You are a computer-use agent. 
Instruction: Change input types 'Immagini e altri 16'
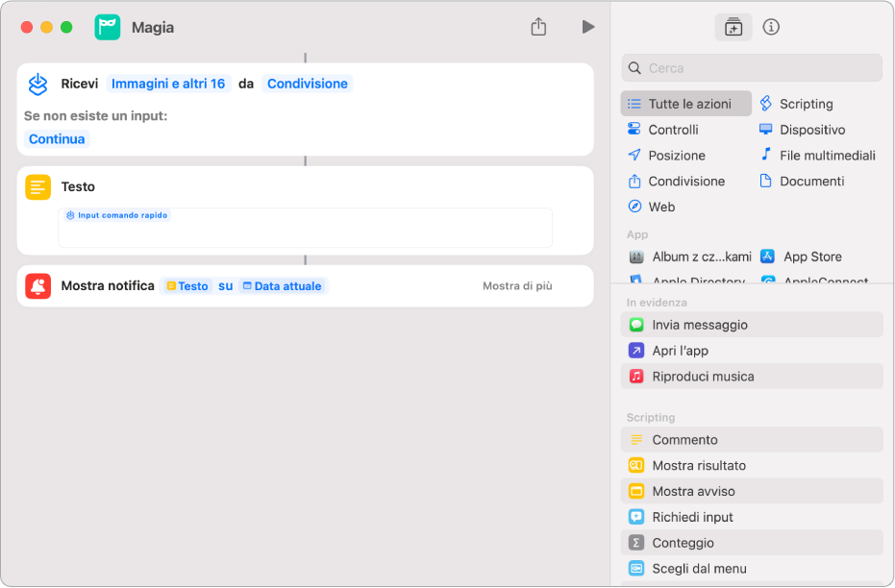(x=168, y=84)
